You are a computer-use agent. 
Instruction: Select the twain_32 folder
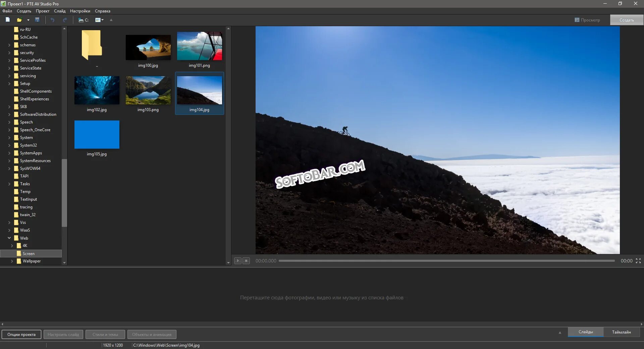click(28, 215)
